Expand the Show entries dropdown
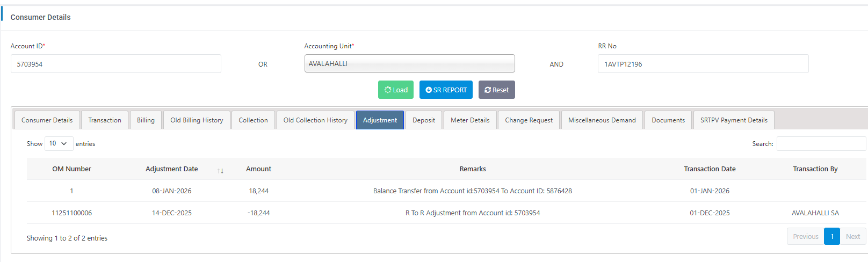This screenshot has height=262, width=868. (x=58, y=143)
